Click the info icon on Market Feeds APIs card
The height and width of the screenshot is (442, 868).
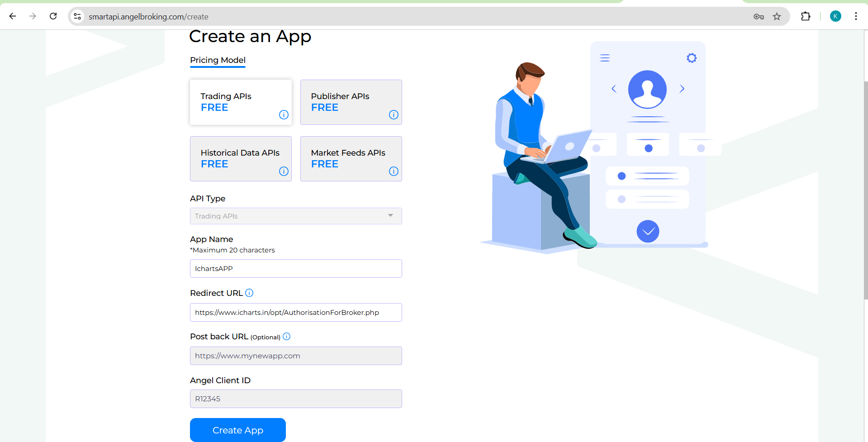(393, 171)
